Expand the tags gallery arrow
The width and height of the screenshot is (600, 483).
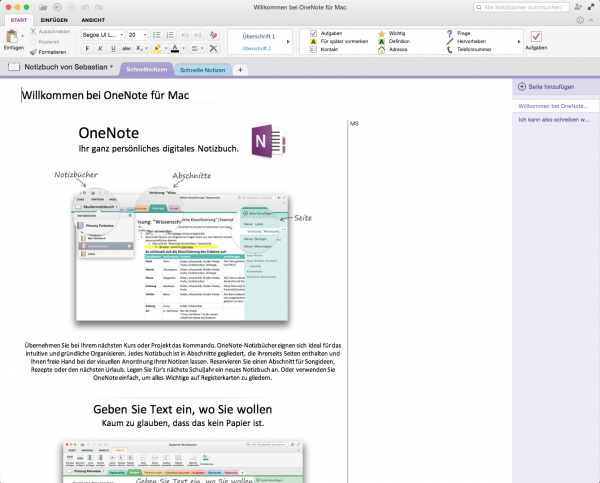519,41
